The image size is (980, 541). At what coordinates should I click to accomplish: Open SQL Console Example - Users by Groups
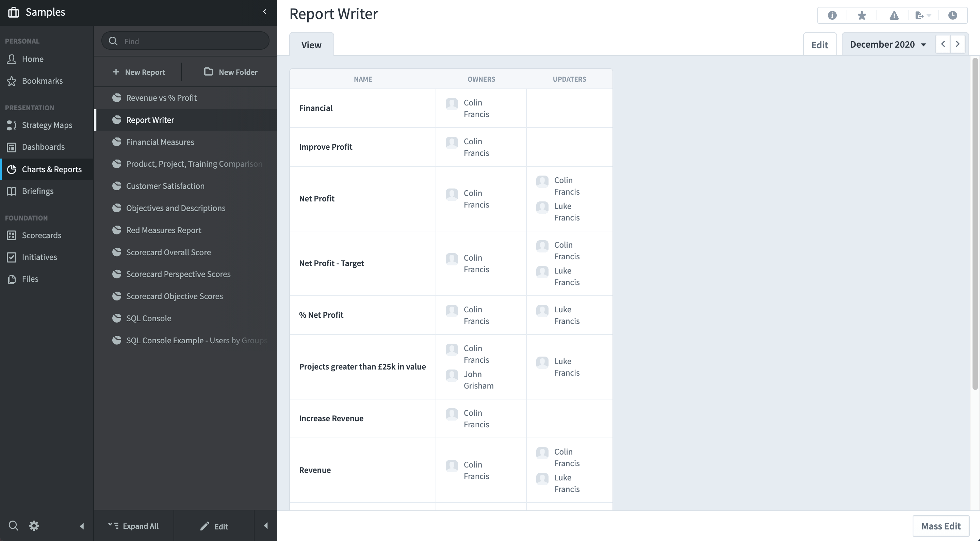point(186,340)
